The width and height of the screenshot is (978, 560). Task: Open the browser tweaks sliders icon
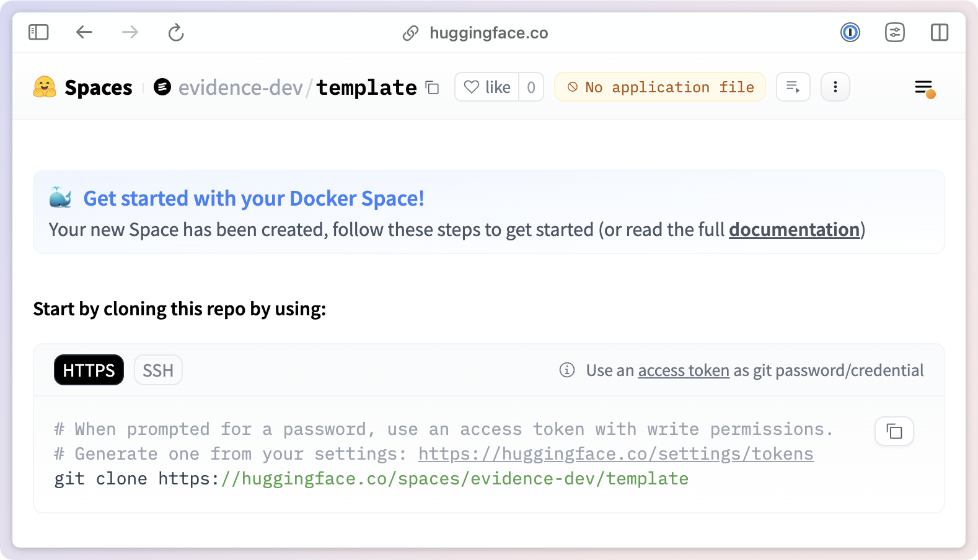pyautogui.click(x=895, y=32)
